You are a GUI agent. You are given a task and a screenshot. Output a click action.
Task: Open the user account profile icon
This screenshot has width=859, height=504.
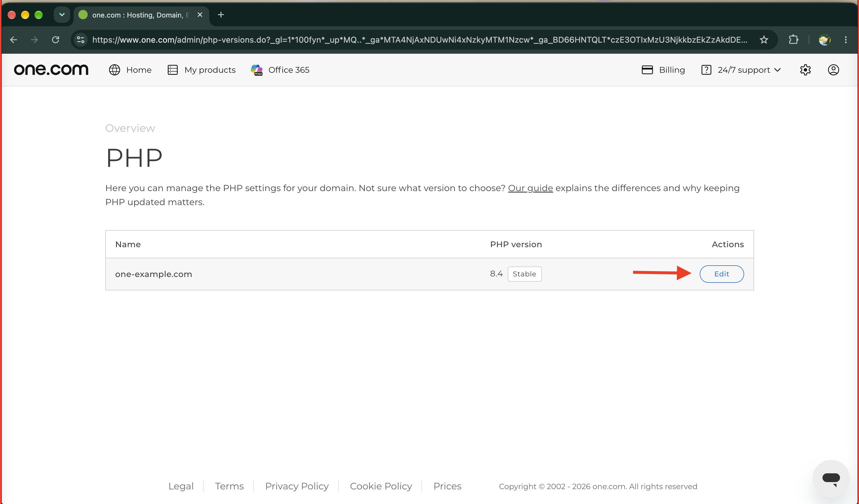coord(834,70)
